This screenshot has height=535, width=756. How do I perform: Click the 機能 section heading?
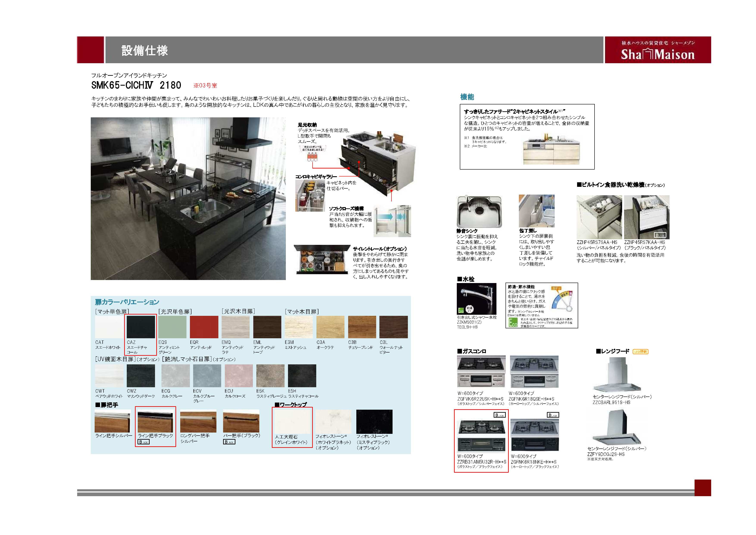(x=467, y=97)
